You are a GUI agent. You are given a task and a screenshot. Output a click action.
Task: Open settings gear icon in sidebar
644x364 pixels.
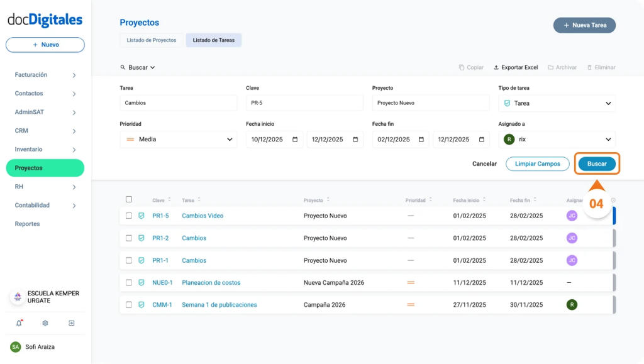(45, 323)
